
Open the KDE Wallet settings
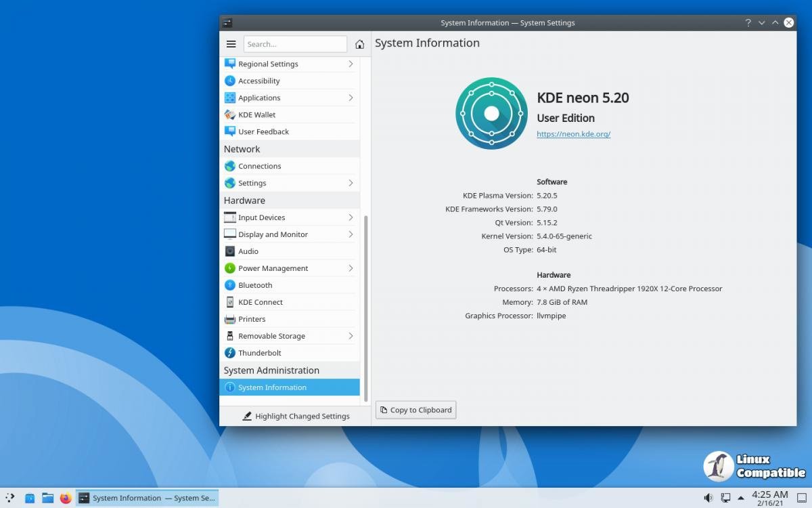point(256,114)
